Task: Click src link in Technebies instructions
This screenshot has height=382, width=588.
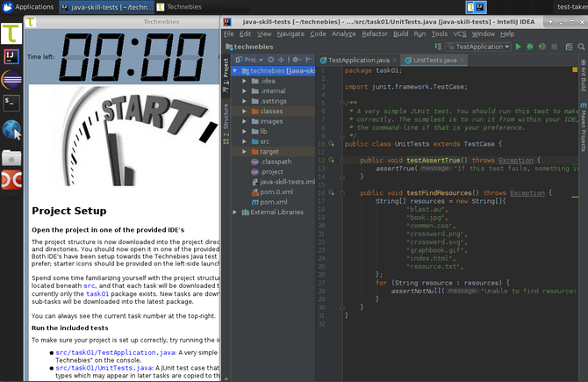Action: tap(90, 285)
